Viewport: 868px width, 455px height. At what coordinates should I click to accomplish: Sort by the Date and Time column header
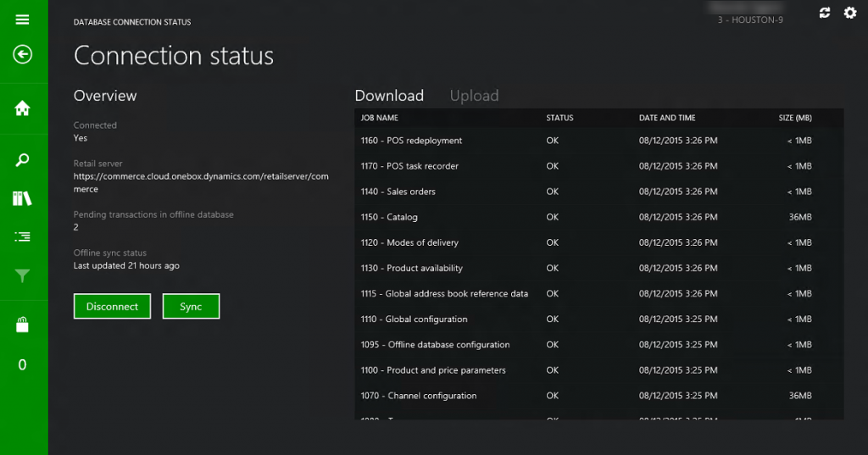click(667, 118)
